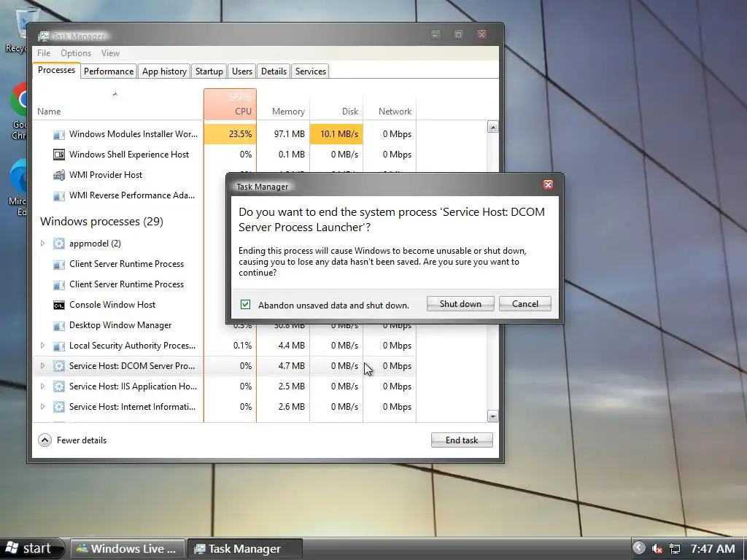Viewport: 747px width, 560px height.
Task: Sort by the Name column header
Action: [117, 104]
